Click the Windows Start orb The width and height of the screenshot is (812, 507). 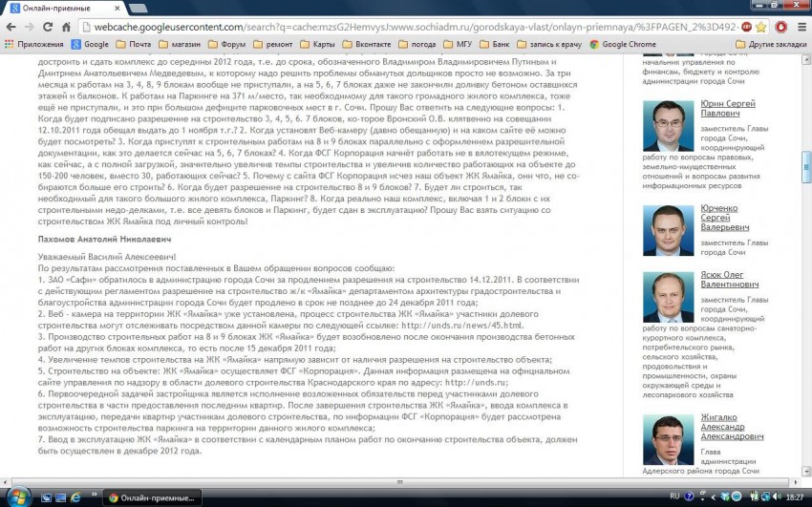point(18,496)
